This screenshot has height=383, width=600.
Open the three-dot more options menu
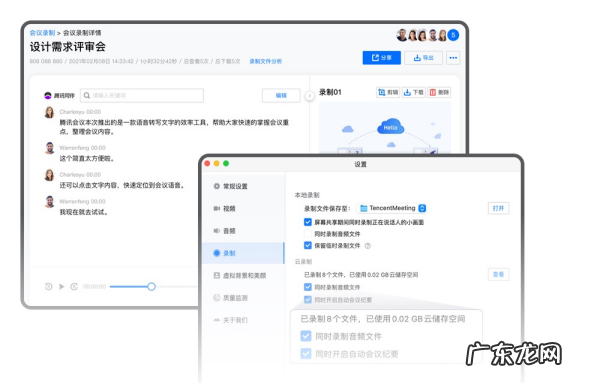click(453, 58)
